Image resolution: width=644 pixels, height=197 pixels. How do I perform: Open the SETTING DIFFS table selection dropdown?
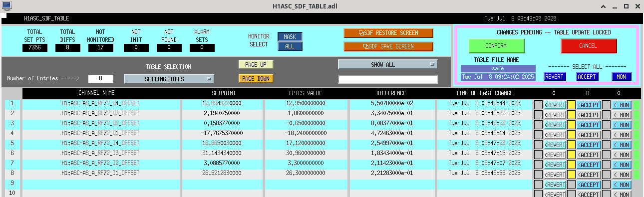point(169,79)
